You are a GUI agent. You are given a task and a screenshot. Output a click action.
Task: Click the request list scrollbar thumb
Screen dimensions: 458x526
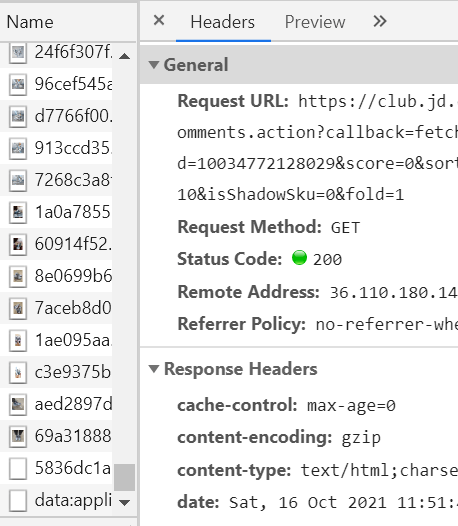pyautogui.click(x=124, y=477)
